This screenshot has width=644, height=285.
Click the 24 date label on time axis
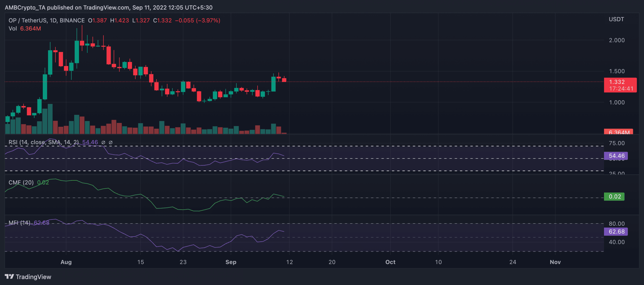tap(513, 262)
